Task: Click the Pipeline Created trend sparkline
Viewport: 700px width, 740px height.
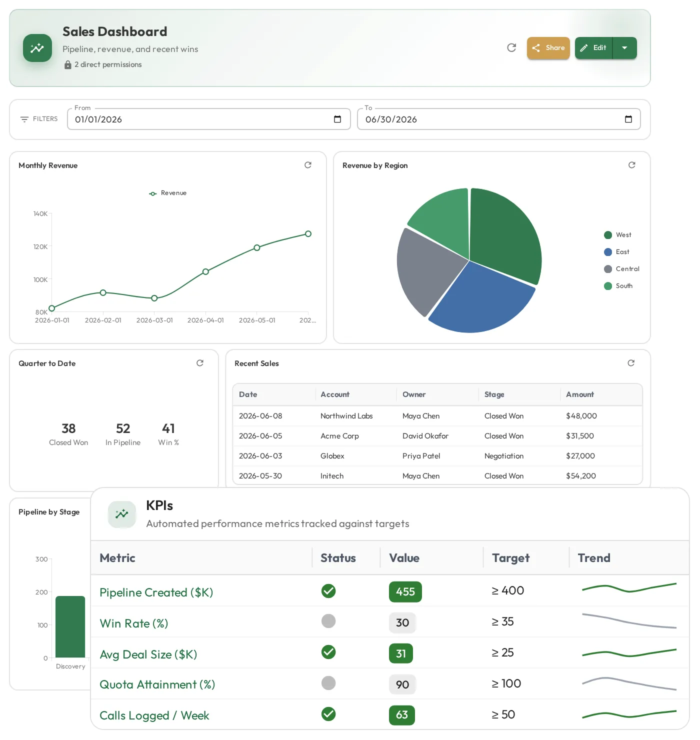Action: 629,588
